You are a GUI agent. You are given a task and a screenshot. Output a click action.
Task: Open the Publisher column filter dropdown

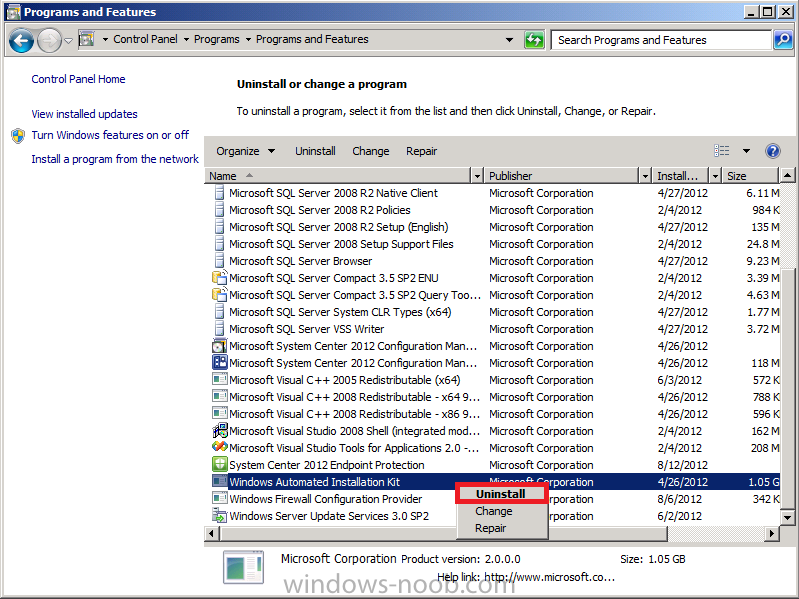coord(645,176)
